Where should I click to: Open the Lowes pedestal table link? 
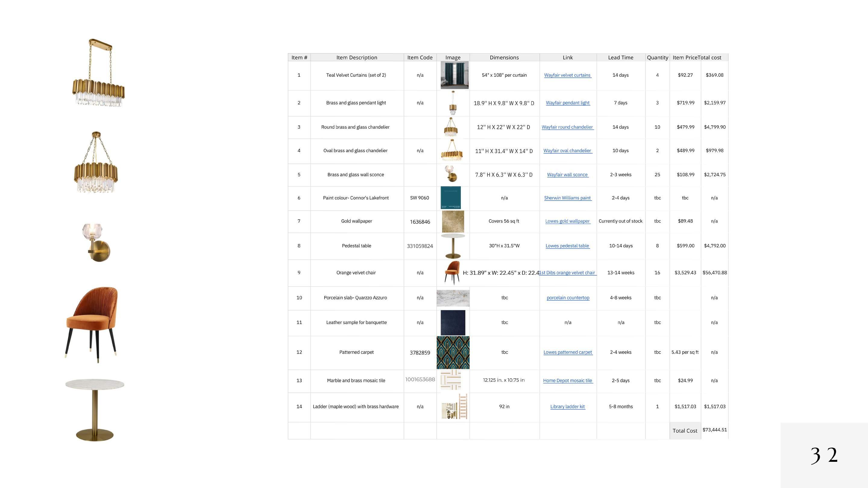pyautogui.click(x=568, y=246)
